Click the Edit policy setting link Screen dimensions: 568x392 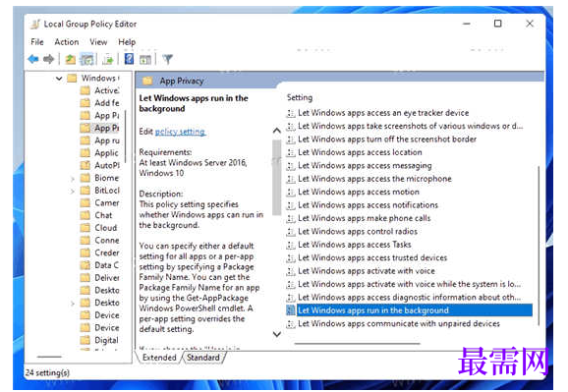(180, 132)
